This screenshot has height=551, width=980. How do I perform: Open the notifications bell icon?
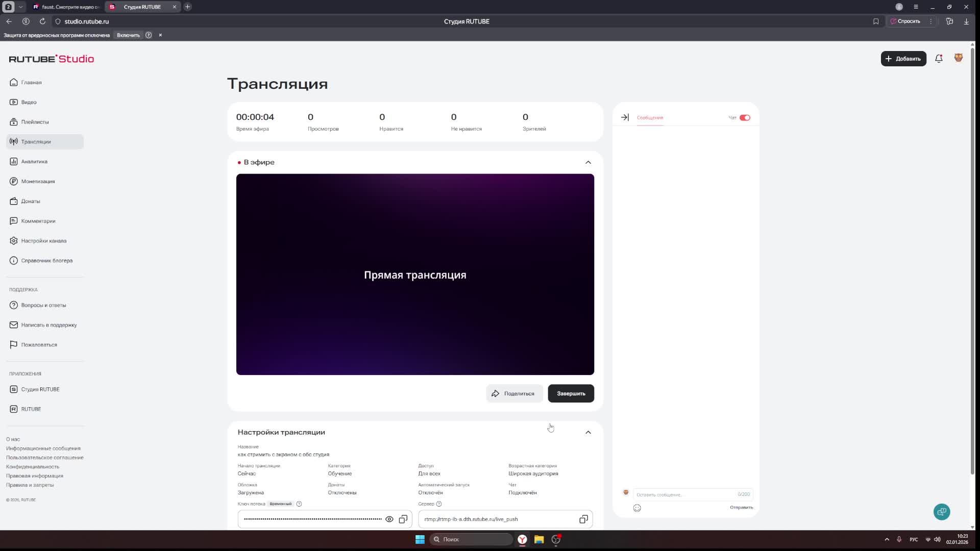click(939, 59)
